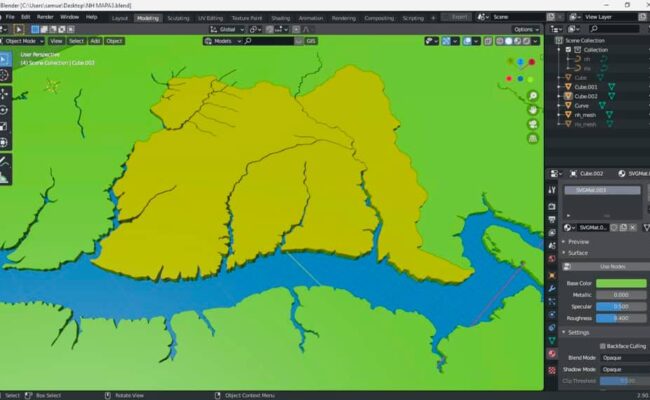The height and width of the screenshot is (400, 650).
Task: Open the Render menu
Action: pos(44,17)
